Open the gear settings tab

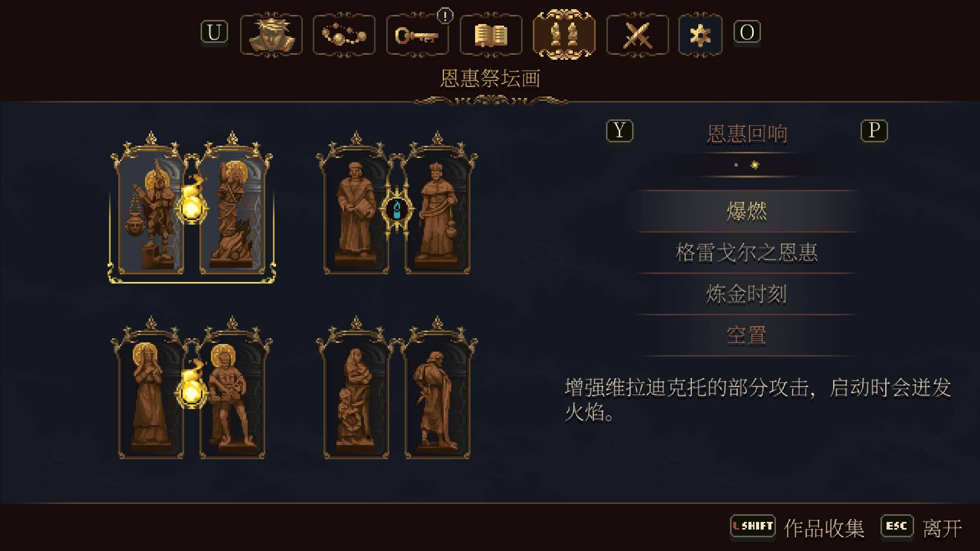tap(701, 35)
